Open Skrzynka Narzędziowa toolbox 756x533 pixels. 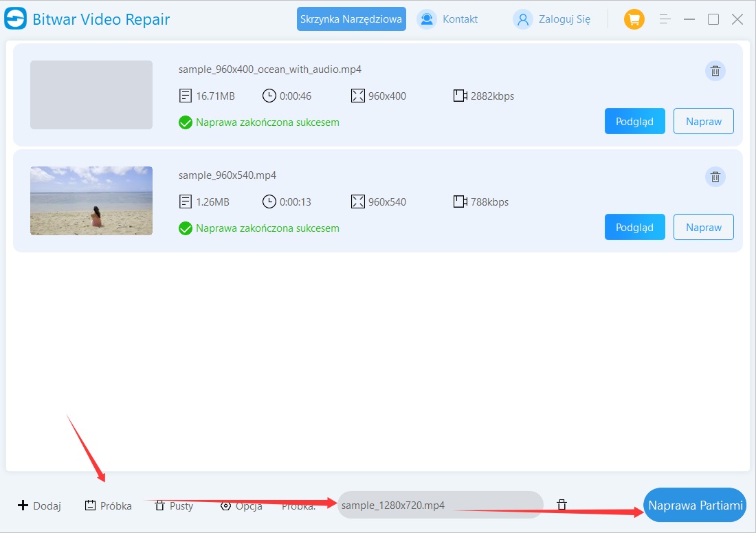click(x=351, y=19)
